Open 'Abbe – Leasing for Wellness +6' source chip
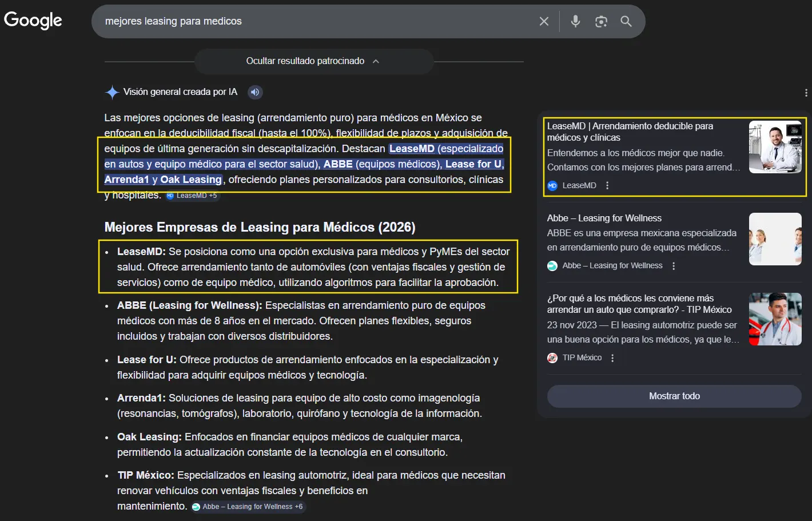 point(248,507)
